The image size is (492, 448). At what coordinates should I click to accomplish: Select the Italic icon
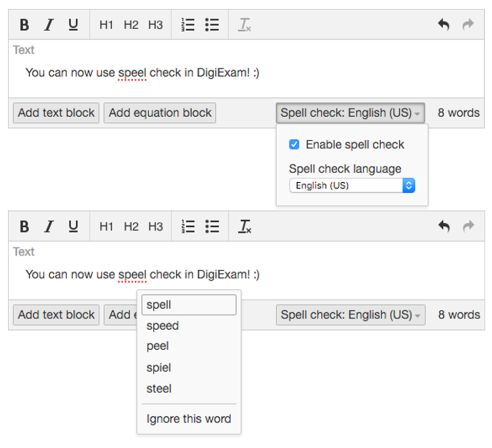pyautogui.click(x=48, y=24)
